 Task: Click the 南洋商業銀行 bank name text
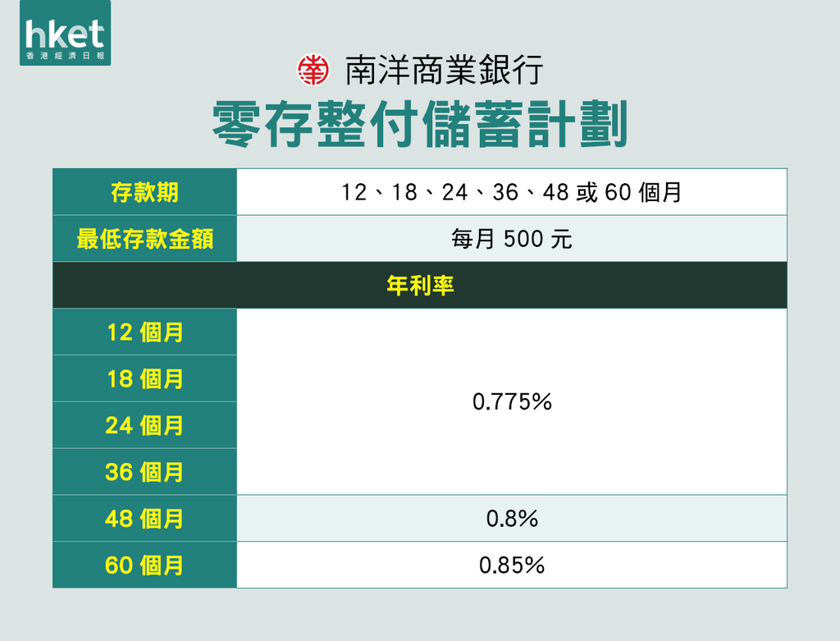(444, 71)
